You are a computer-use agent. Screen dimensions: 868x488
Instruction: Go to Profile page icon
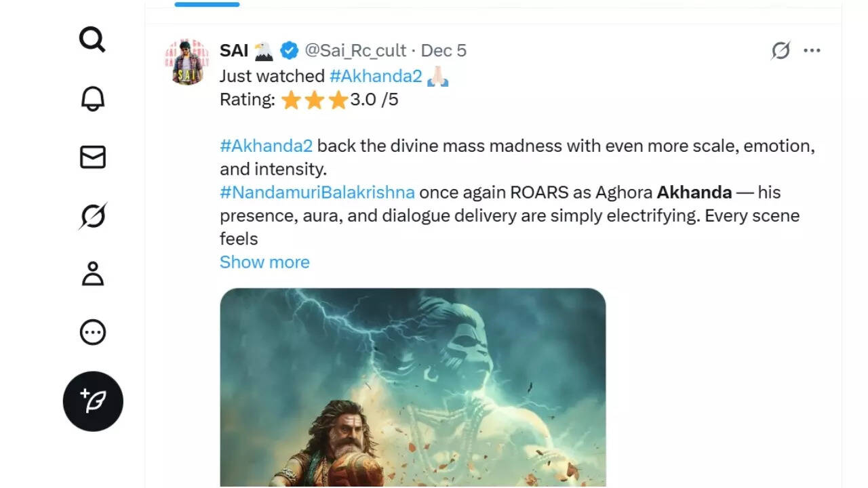(x=92, y=274)
